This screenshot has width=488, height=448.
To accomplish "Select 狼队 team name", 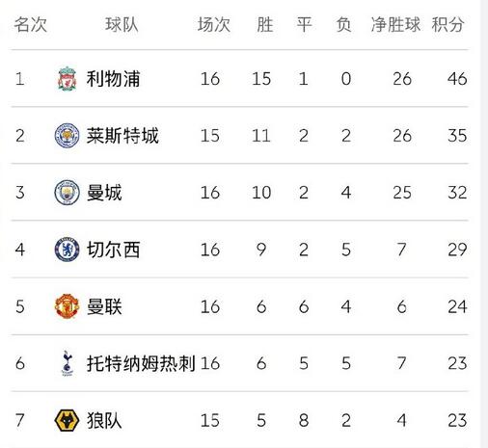I will click(104, 420).
